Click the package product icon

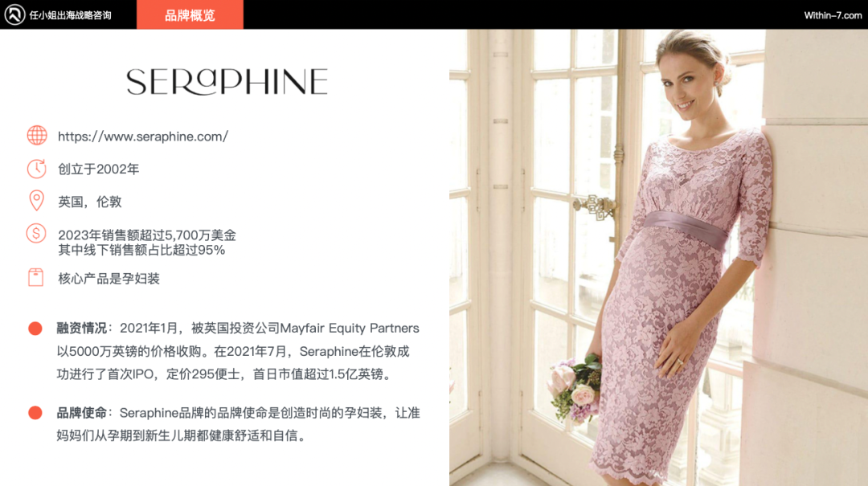[x=36, y=277]
